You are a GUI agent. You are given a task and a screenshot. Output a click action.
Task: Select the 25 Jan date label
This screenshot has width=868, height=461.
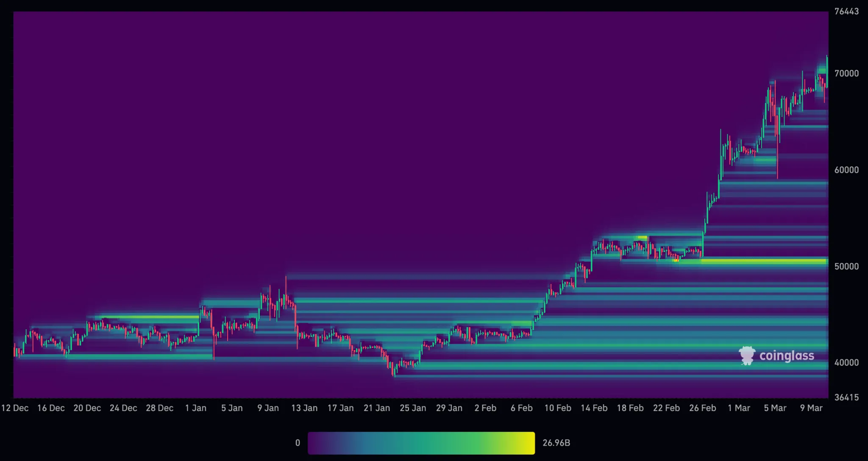[413, 408]
